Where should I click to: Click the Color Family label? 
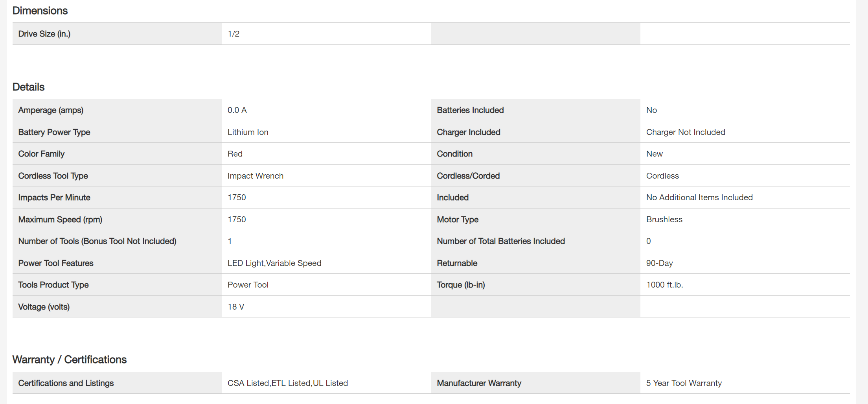coord(41,154)
